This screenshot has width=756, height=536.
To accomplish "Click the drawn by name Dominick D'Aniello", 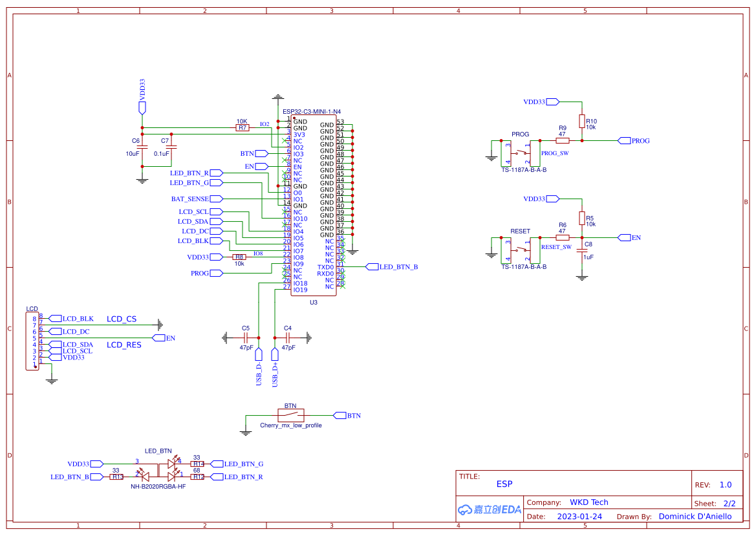I will (695, 516).
